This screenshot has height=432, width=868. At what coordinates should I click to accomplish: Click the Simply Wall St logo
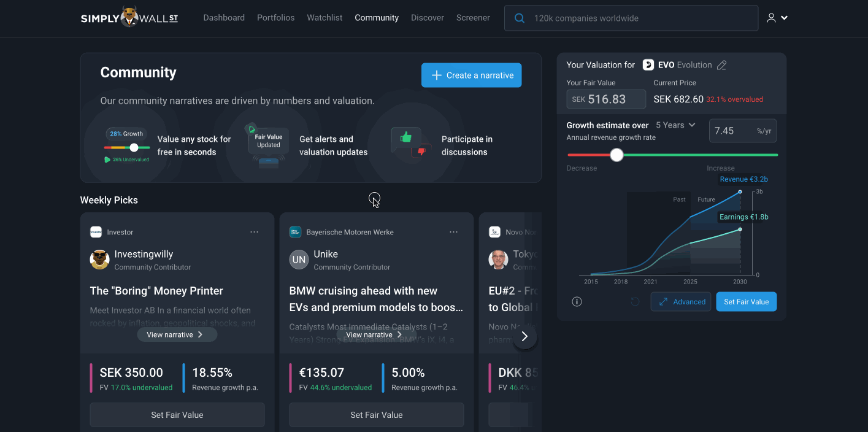[x=129, y=18]
